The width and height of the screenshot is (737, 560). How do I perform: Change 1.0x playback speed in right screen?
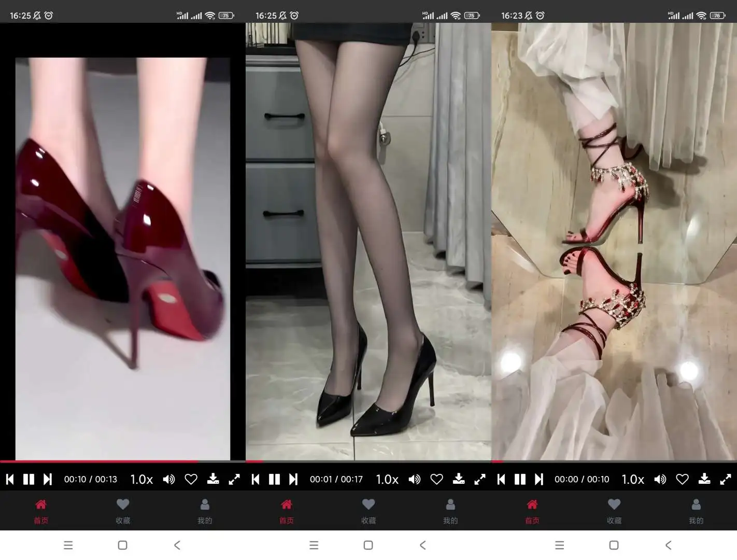point(633,479)
